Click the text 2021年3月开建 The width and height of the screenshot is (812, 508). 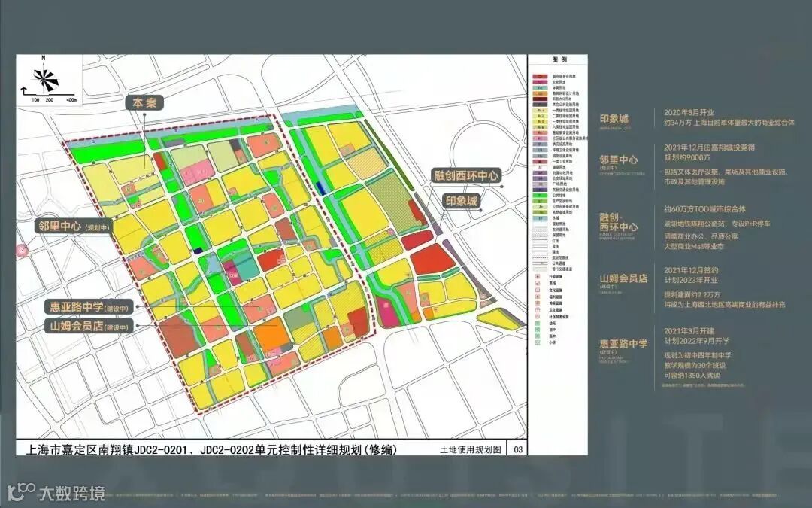[x=689, y=330]
